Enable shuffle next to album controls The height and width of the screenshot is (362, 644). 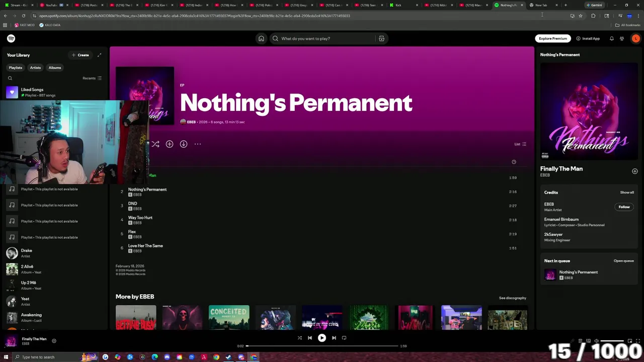pos(155,144)
